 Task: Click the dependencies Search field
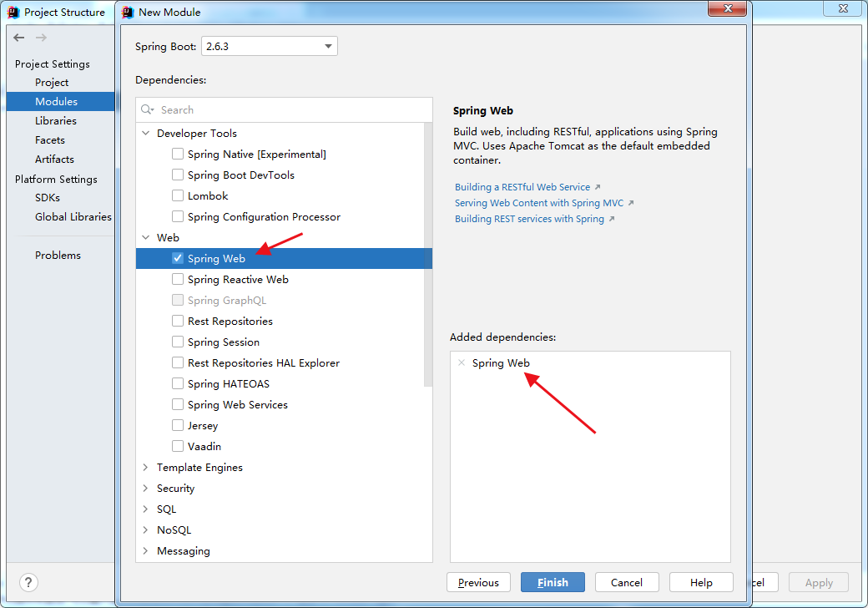coord(284,109)
